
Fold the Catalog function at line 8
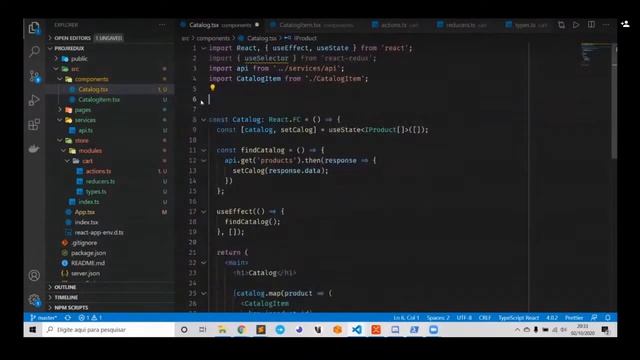(203, 120)
